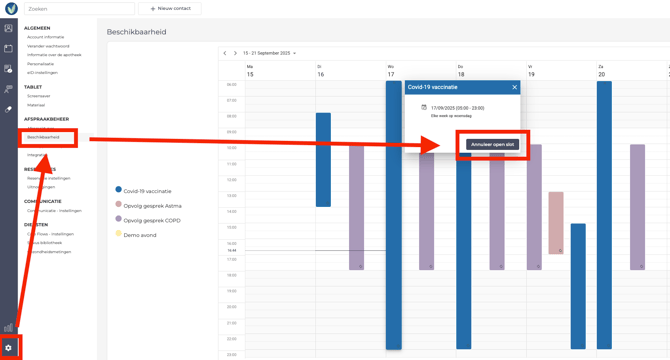Select the Opvolg gesprek COPD legend label
Viewport: 670px width, 360px height.
[x=152, y=220]
